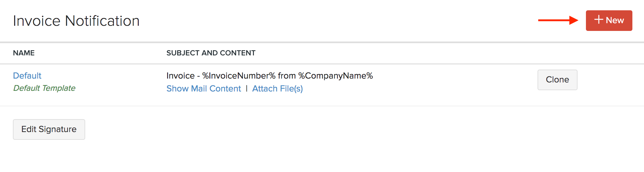
Task: Open the Default template name link
Action: pyautogui.click(x=27, y=76)
